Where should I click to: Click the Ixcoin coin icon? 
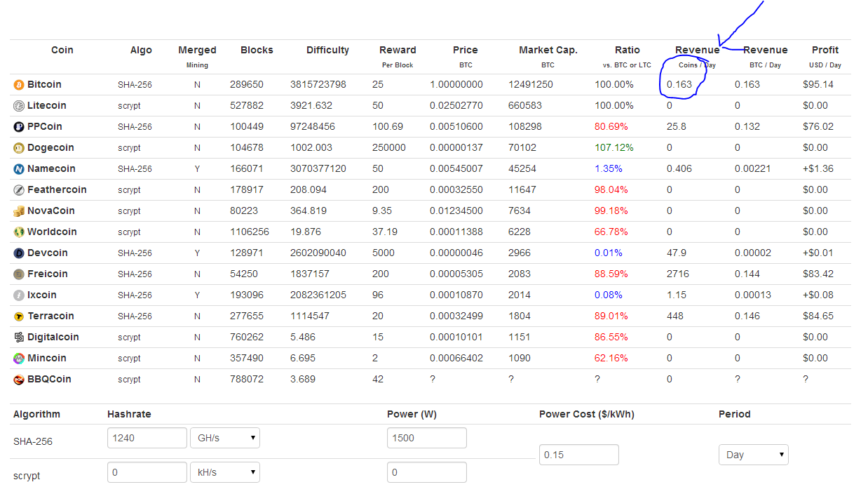pyautogui.click(x=19, y=295)
